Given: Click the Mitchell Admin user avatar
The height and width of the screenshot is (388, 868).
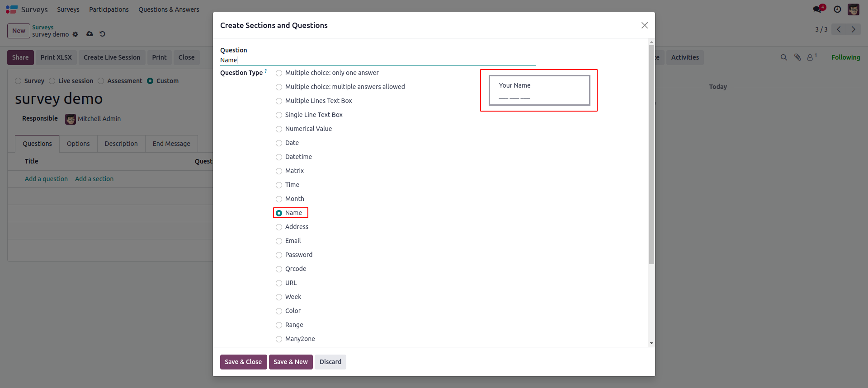Looking at the screenshot, I should 854,9.
